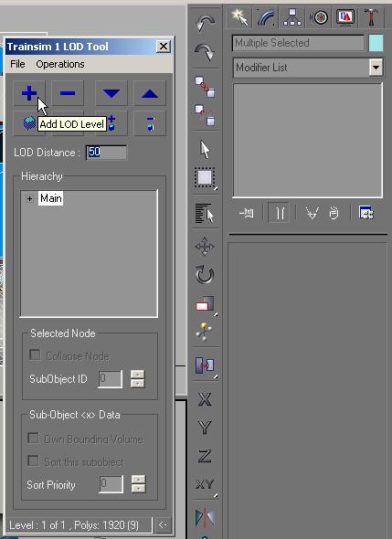Click the minus-over-sphere icon in LOD Tool
This screenshot has height=539, width=392.
pos(150,122)
